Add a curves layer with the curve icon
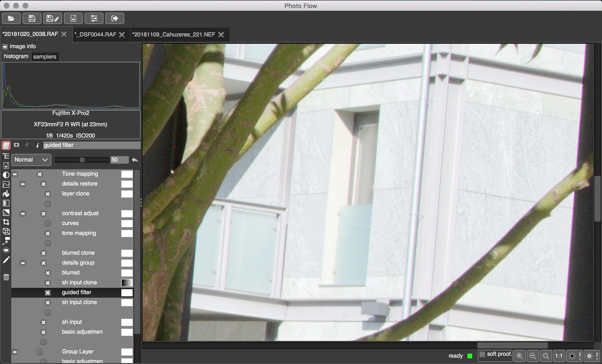The image size is (602, 364). click(6, 184)
